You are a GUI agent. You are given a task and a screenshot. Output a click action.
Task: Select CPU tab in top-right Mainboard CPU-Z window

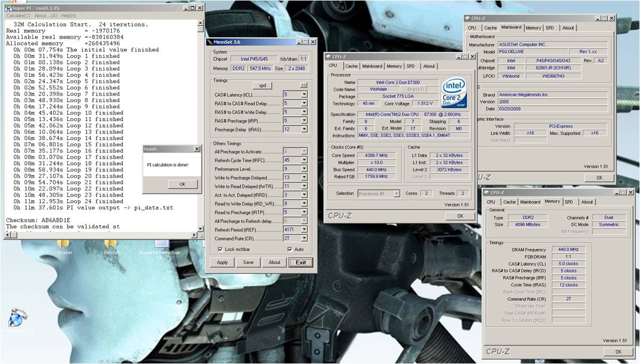point(472,28)
